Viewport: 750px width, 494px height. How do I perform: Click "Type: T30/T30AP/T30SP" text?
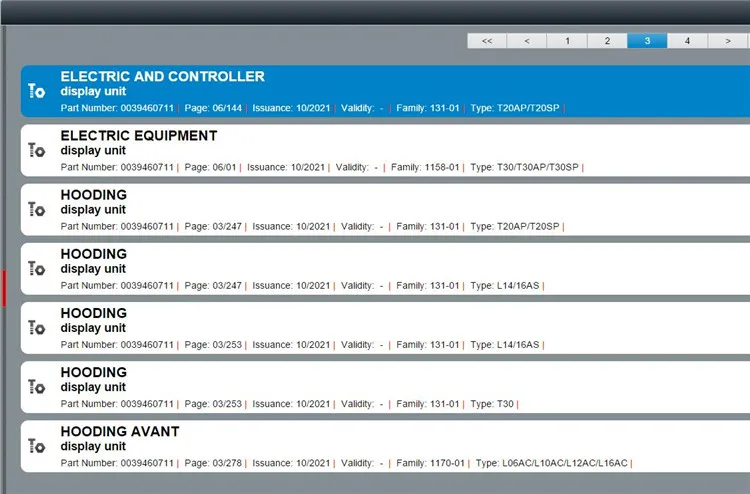pyautogui.click(x=525, y=167)
